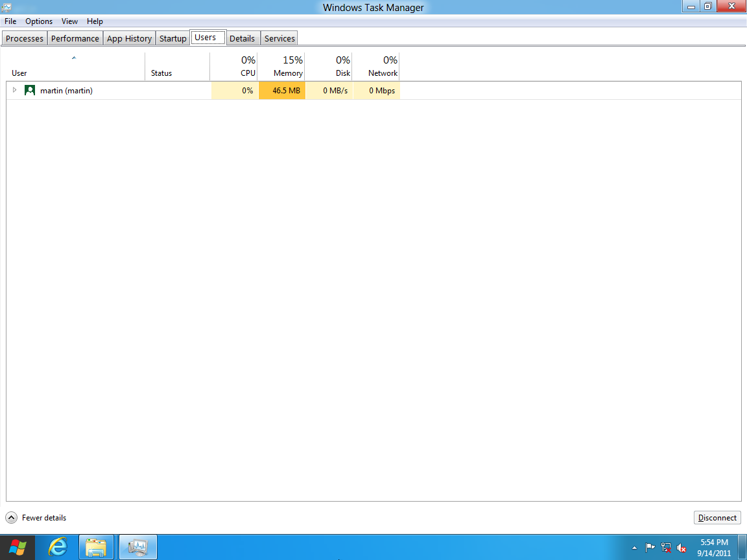Viewport: 747px width, 560px height.
Task: Switch to the Services tab
Action: [279, 39]
